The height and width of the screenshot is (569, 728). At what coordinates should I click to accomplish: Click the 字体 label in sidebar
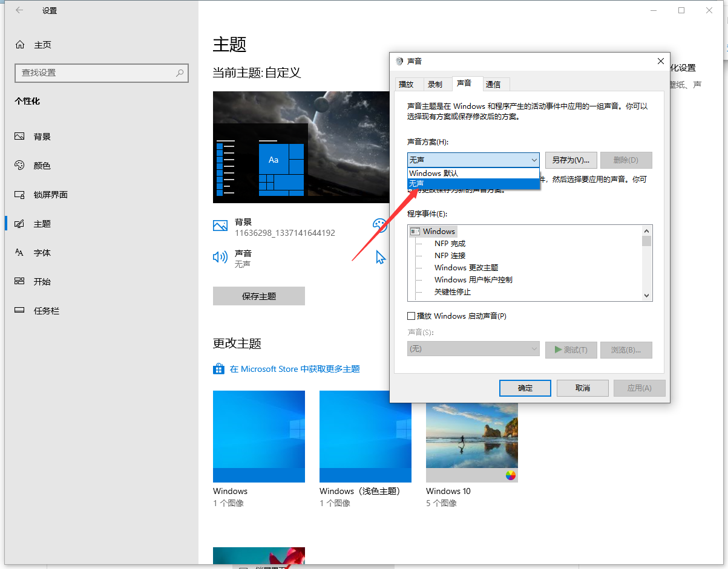tap(42, 253)
